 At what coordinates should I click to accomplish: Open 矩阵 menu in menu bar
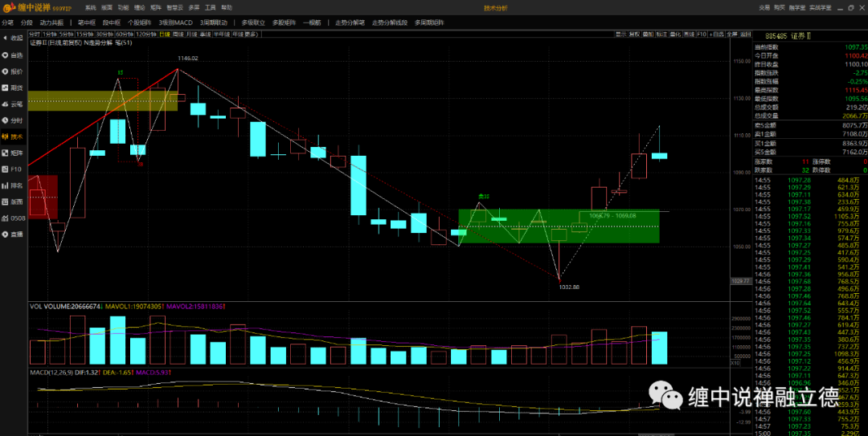point(156,8)
